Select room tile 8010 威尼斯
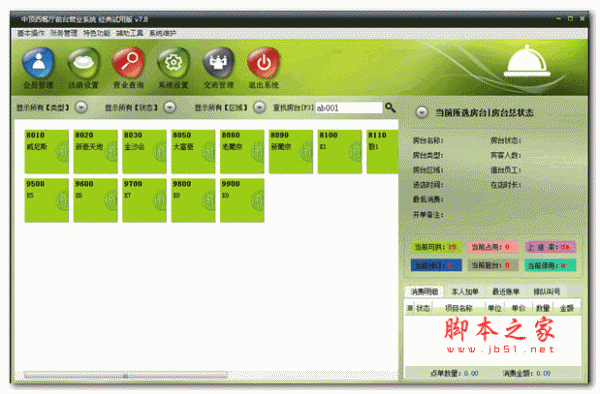600x394 pixels. [x=47, y=152]
